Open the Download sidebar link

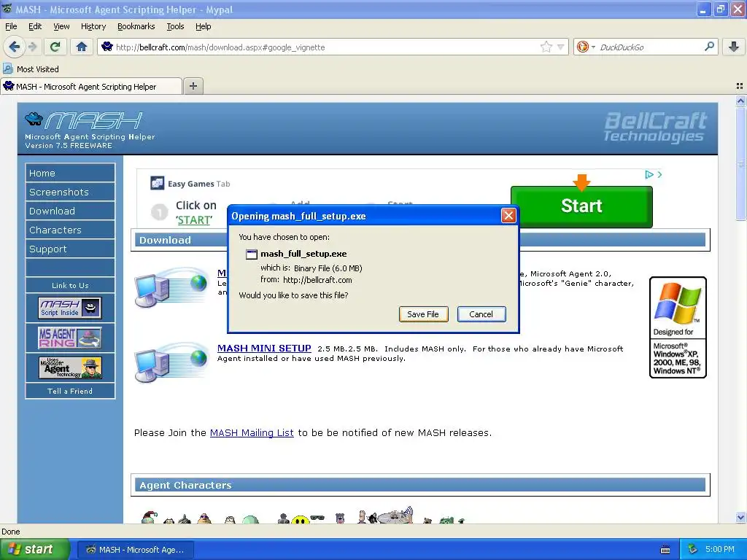[70, 211]
